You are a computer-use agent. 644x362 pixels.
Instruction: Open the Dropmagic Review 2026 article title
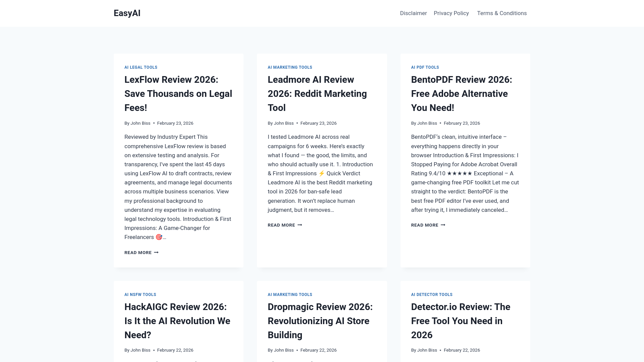click(x=320, y=321)
